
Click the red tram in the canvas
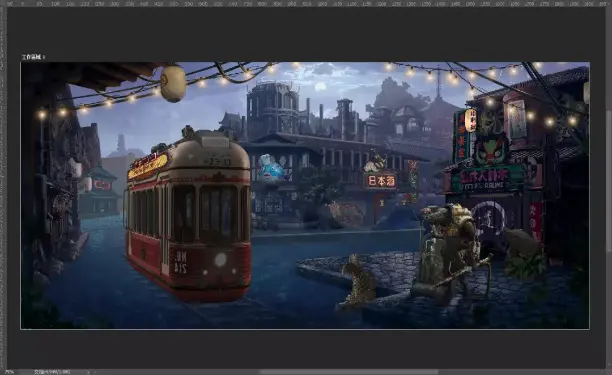pyautogui.click(x=189, y=214)
